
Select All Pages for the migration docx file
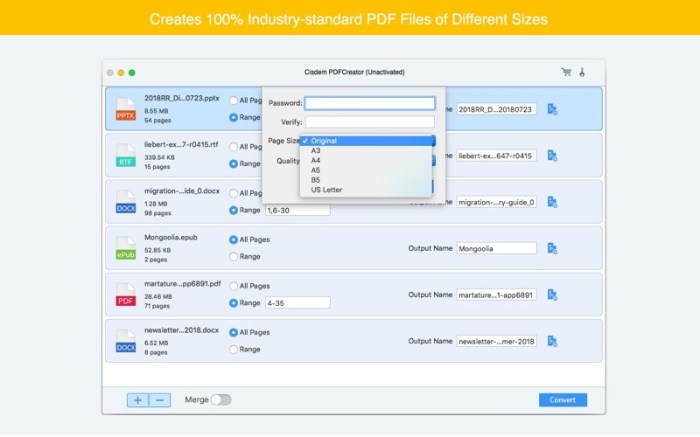pyautogui.click(x=233, y=193)
